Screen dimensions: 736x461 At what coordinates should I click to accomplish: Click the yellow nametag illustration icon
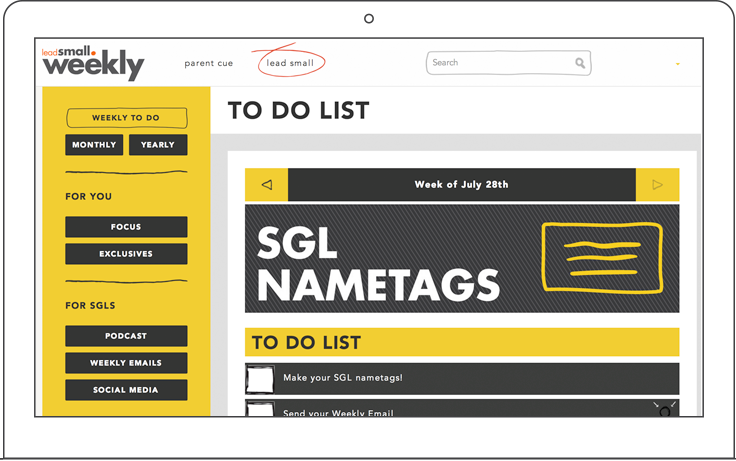602,258
